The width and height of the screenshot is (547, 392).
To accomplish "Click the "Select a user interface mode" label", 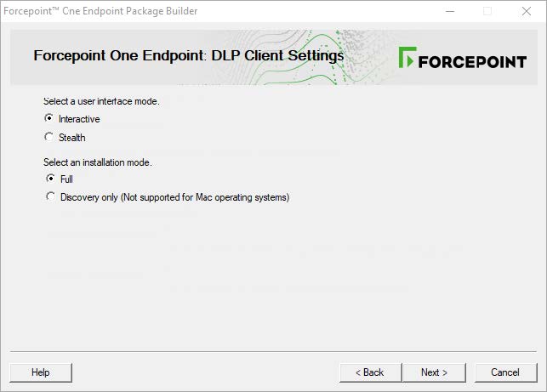I will 101,101.
